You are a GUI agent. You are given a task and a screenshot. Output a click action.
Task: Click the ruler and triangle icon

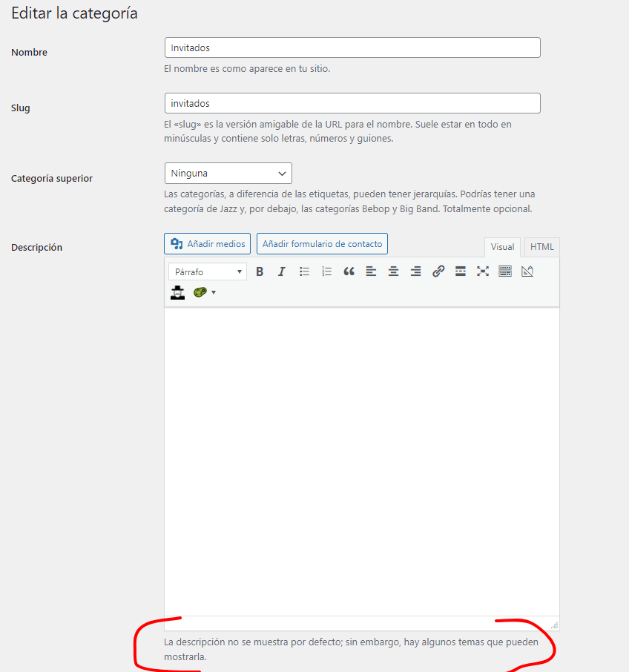click(527, 271)
